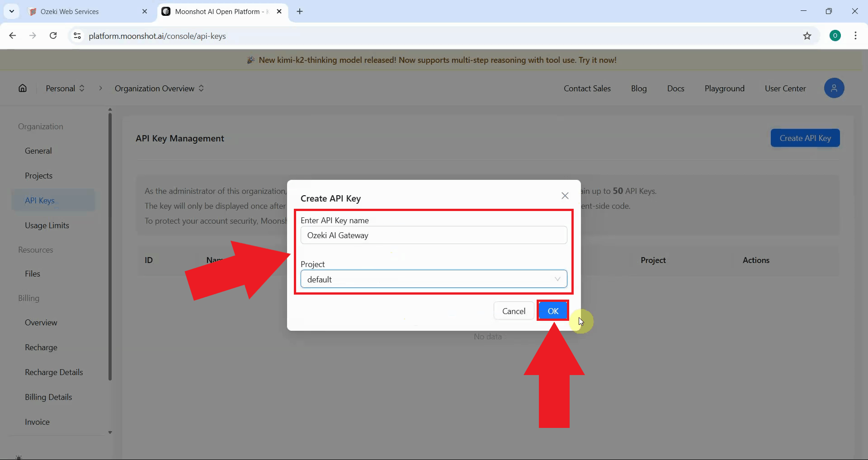This screenshot has height=460, width=868.
Task: Open the tab search chevron
Action: point(12,11)
